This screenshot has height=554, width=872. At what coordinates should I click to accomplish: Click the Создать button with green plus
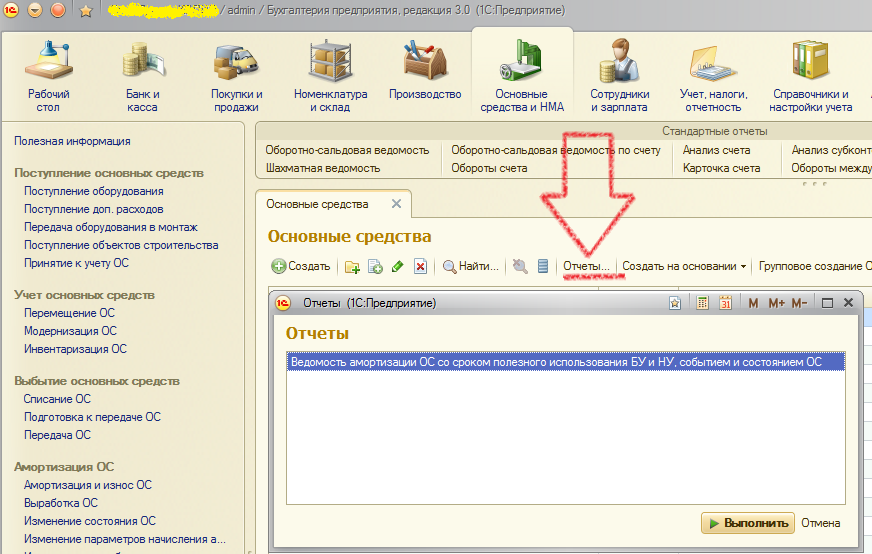tap(301, 266)
